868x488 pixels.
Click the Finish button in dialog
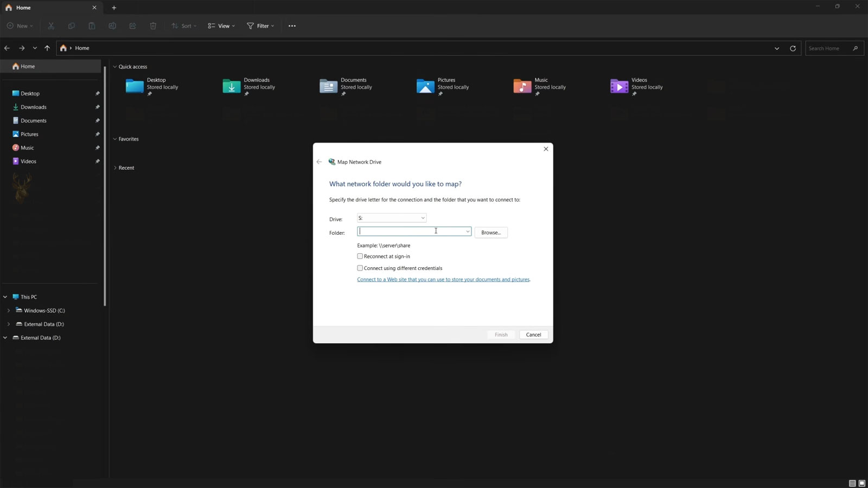click(501, 335)
